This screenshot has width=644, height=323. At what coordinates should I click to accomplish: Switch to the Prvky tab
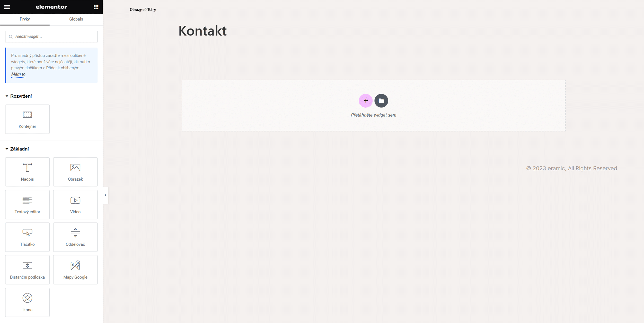coord(25,19)
